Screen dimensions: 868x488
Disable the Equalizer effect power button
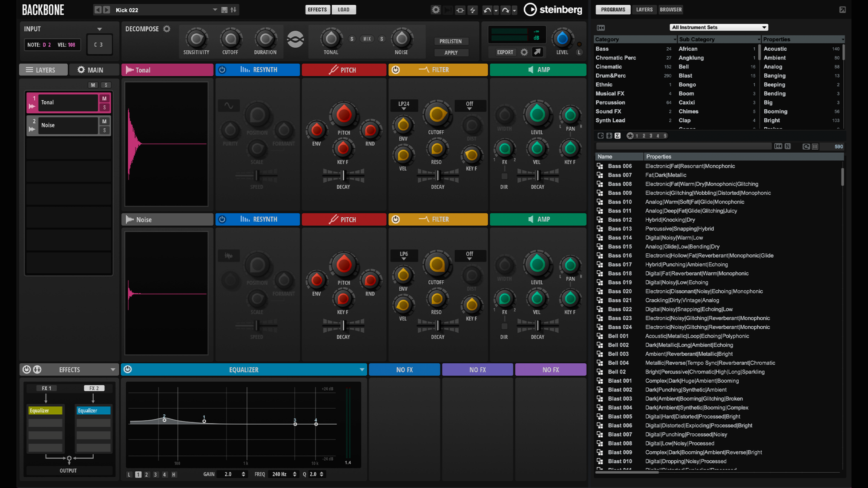[x=128, y=370]
